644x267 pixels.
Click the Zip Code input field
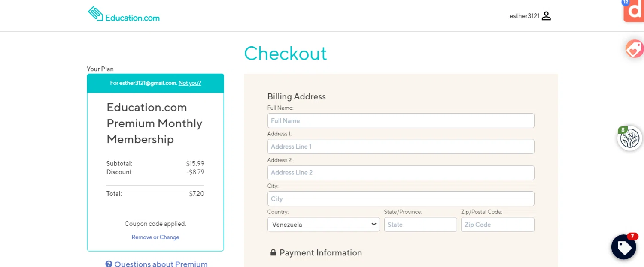pyautogui.click(x=497, y=225)
